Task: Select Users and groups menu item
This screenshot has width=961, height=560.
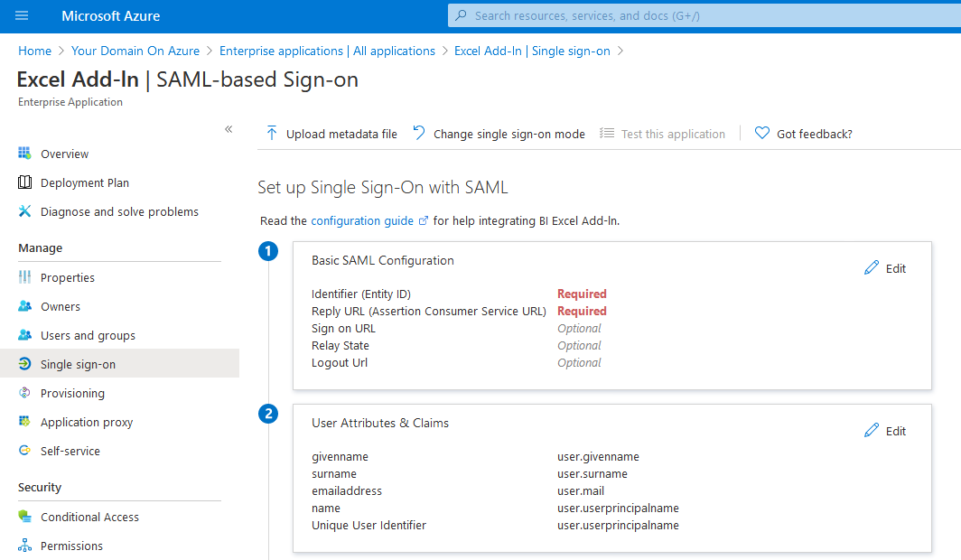Action: pos(88,335)
